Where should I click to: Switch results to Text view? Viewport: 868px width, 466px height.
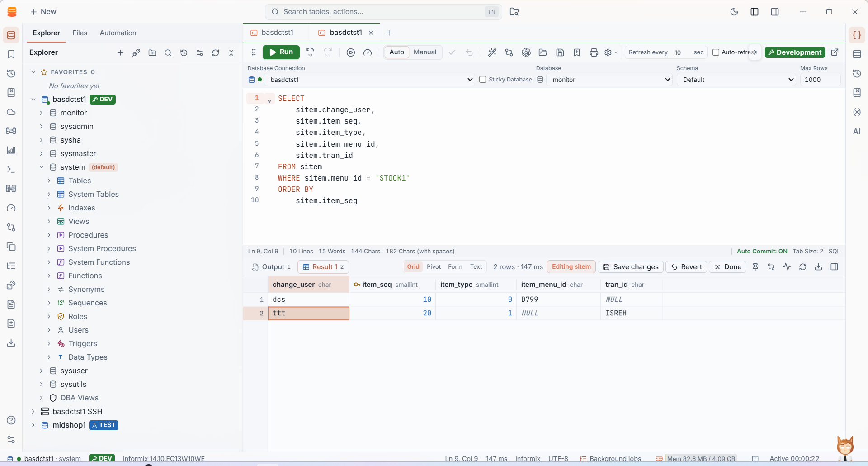tap(476, 267)
